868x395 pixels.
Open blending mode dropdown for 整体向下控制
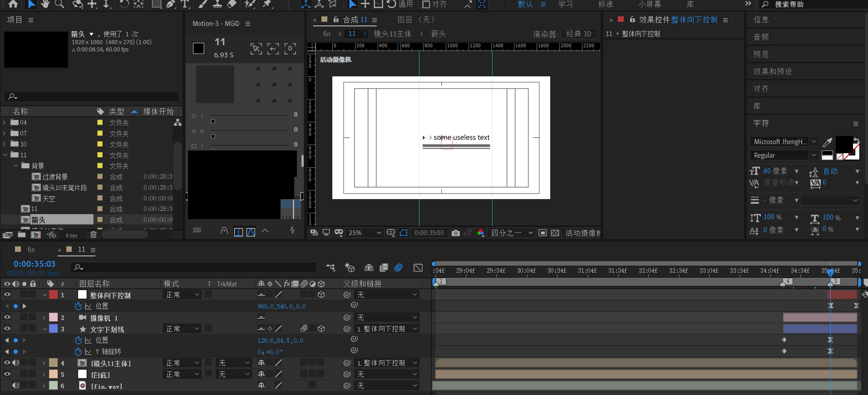pos(182,295)
